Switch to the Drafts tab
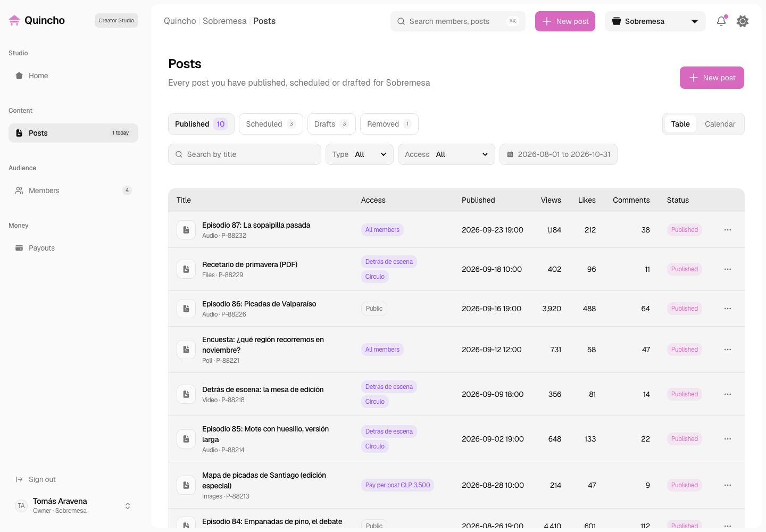Image resolution: width=766 pixels, height=532 pixels. click(331, 124)
